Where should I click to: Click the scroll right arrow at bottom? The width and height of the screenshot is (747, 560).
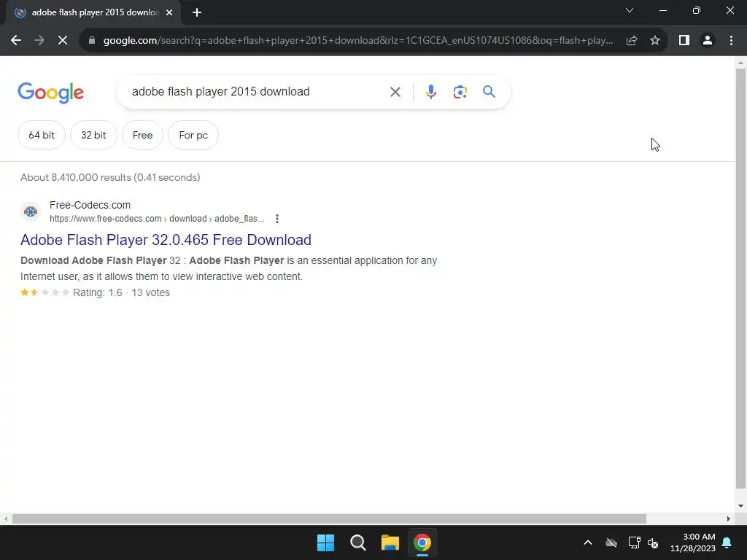[729, 518]
